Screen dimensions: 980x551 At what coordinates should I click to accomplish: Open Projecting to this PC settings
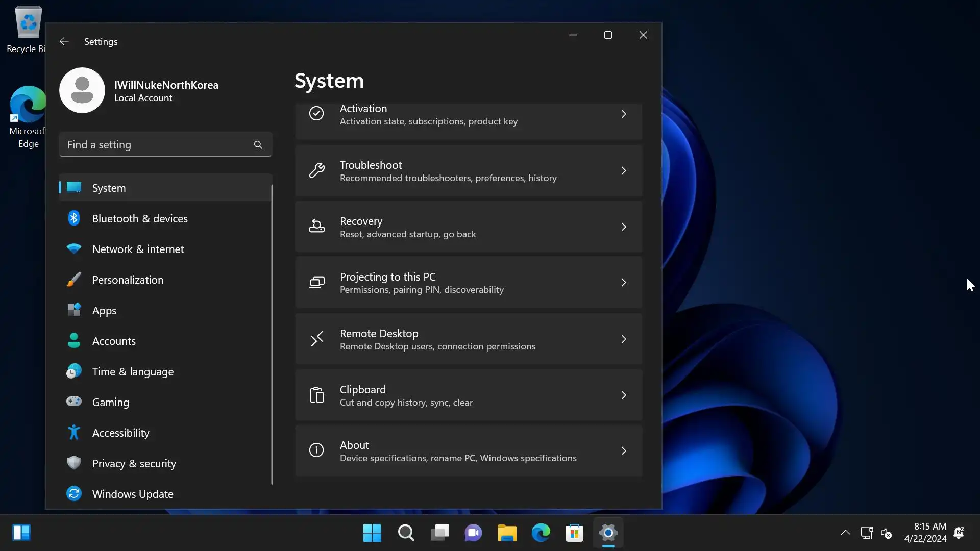(x=468, y=283)
